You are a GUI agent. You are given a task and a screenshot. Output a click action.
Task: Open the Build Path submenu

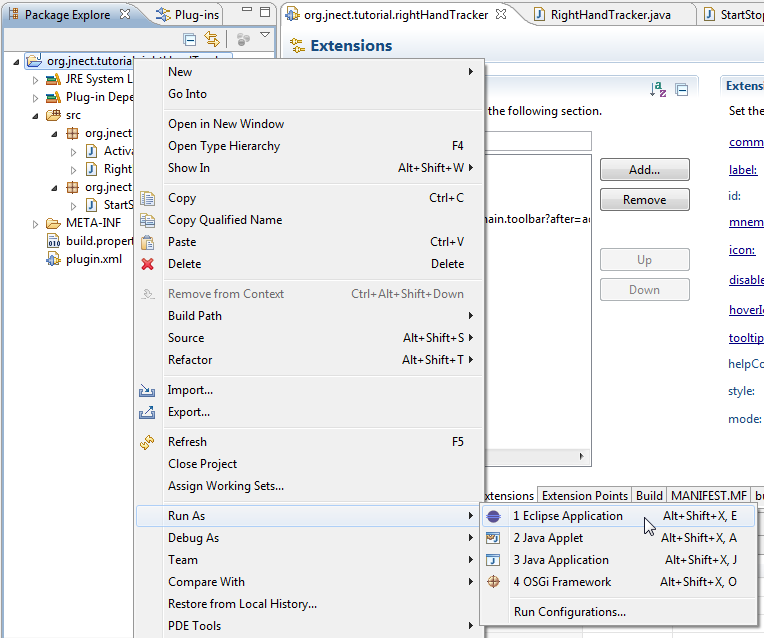click(x=309, y=316)
